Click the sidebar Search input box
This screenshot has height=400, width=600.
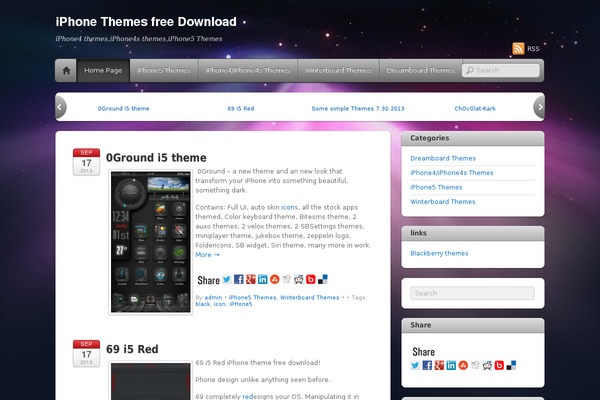click(472, 293)
